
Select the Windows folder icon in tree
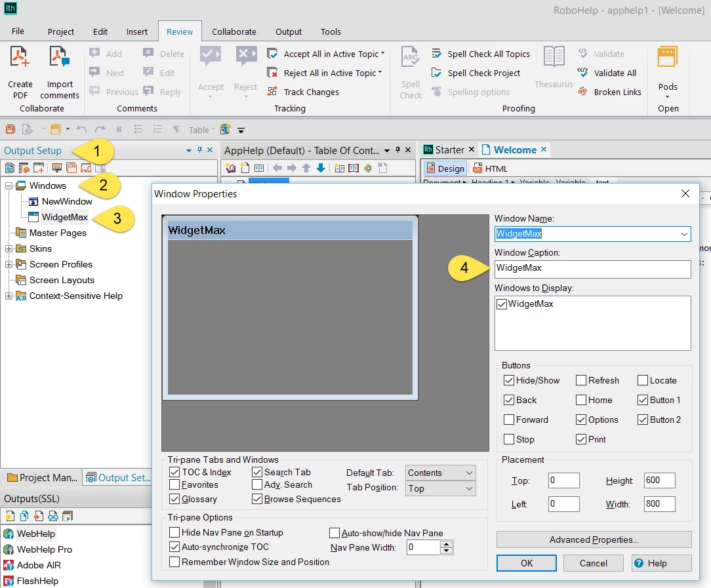[x=21, y=186]
